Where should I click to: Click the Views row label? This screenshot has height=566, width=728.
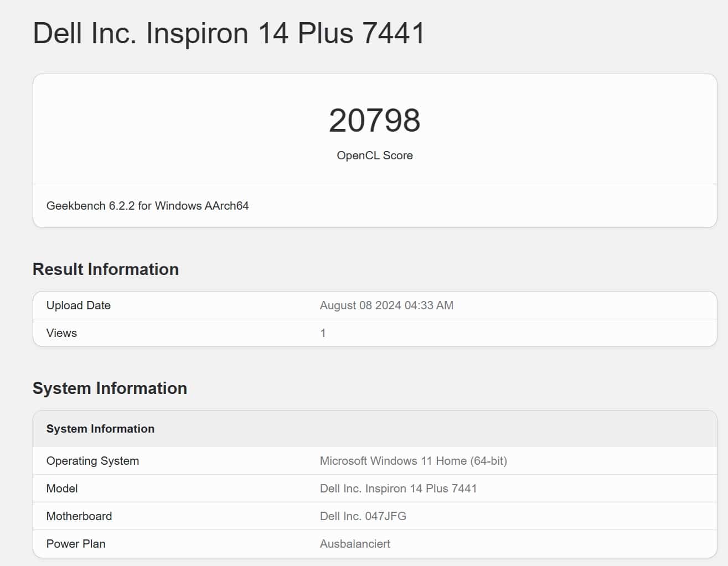61,333
